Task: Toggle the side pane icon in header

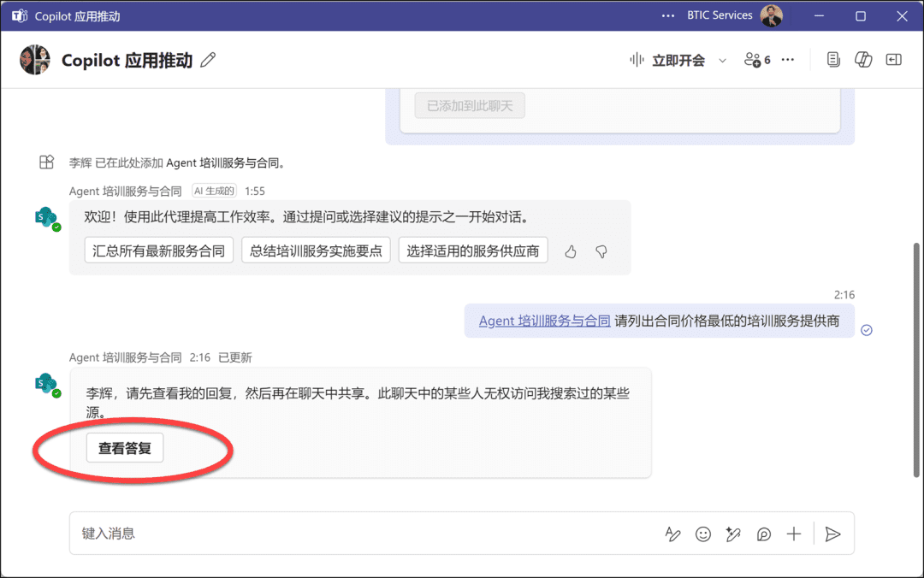Action: point(894,60)
